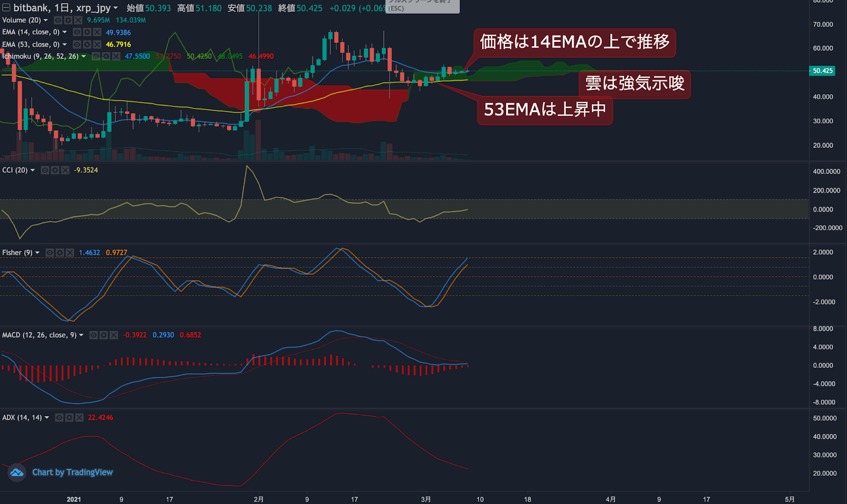Remove the EMA (53, close, 0) indicator
This screenshot has width=847, height=504.
pyautogui.click(x=97, y=44)
